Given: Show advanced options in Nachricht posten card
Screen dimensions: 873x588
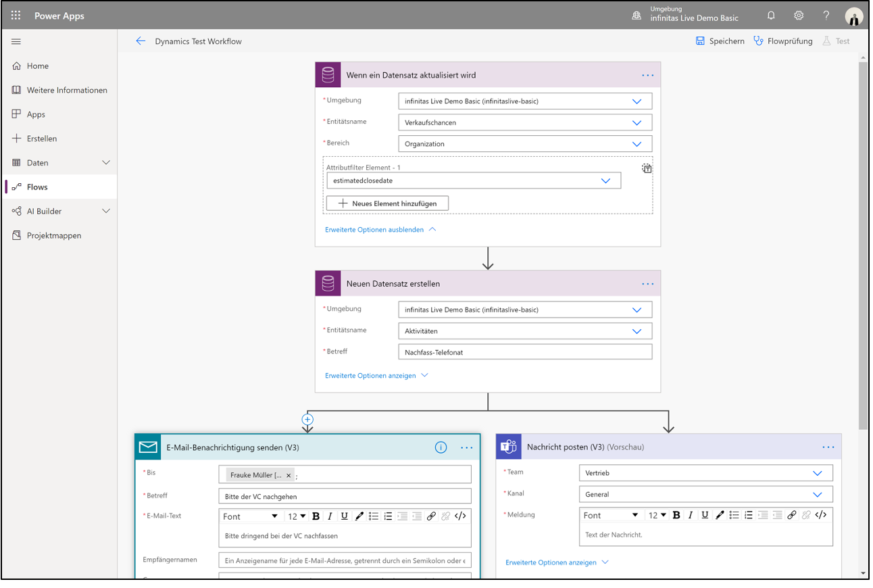Looking at the screenshot, I should [x=557, y=562].
